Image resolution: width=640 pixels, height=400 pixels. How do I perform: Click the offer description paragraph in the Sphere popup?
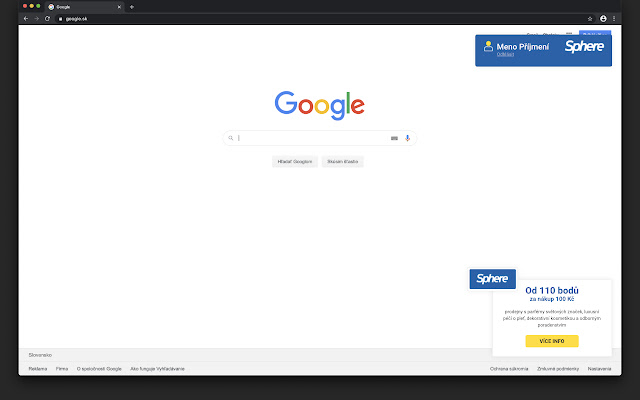[552, 318]
